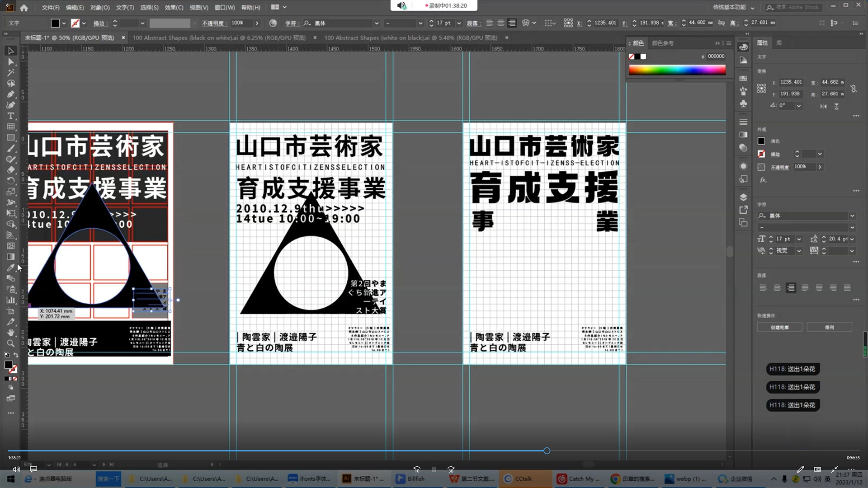This screenshot has width=868, height=488.
Task: Click the 创建轮廓 button
Action: pyautogui.click(x=779, y=327)
